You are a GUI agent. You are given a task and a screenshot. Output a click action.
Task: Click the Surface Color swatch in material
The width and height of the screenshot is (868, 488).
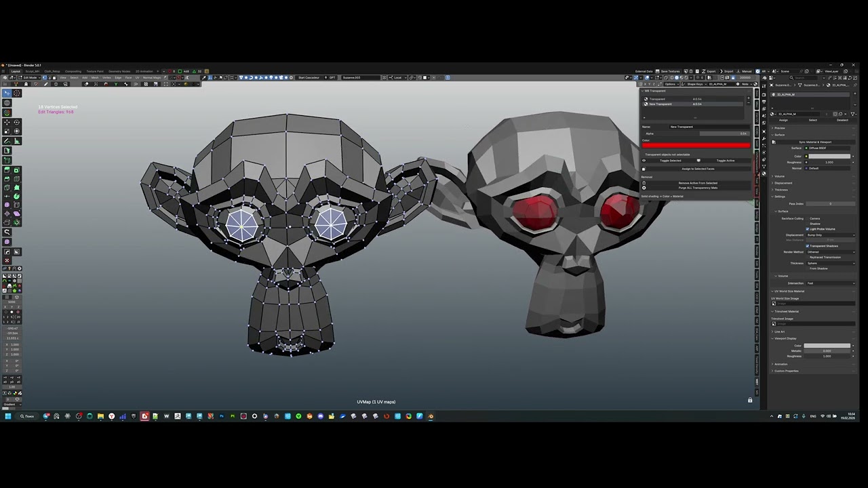[x=828, y=157]
